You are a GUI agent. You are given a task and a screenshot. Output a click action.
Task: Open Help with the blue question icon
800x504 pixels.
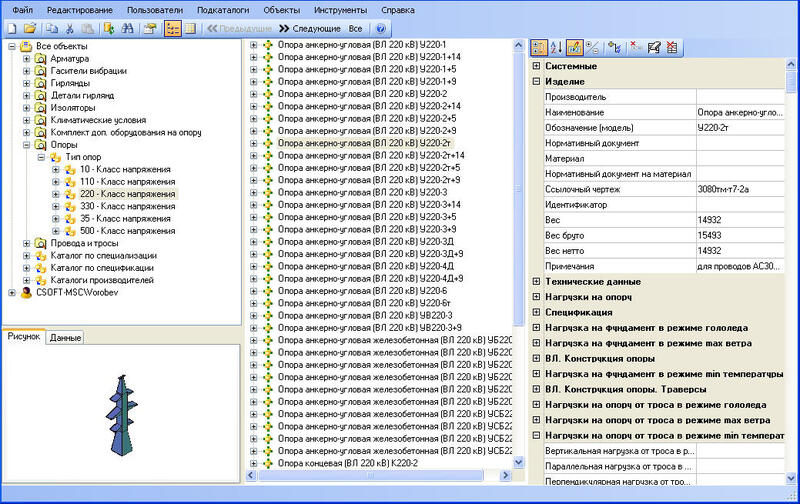click(380, 29)
